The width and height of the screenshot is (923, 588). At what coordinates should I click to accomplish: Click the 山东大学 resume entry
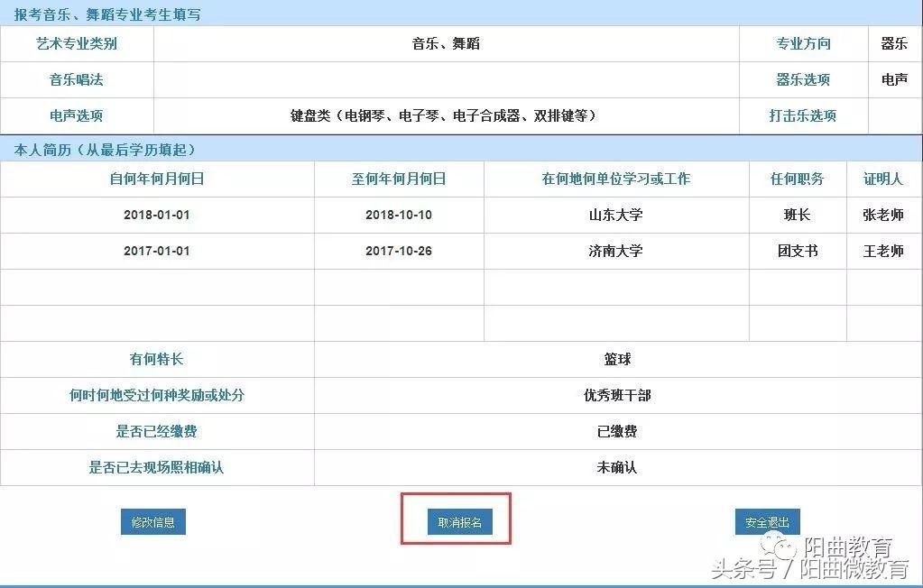[x=615, y=215]
